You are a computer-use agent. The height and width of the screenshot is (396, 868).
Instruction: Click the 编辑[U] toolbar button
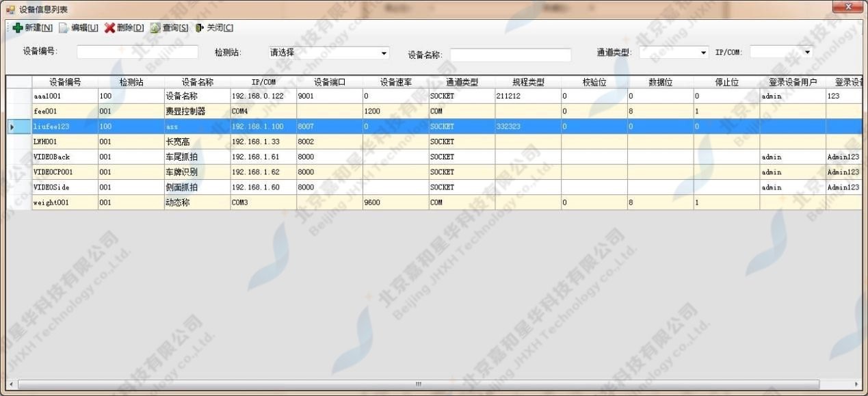pos(78,28)
